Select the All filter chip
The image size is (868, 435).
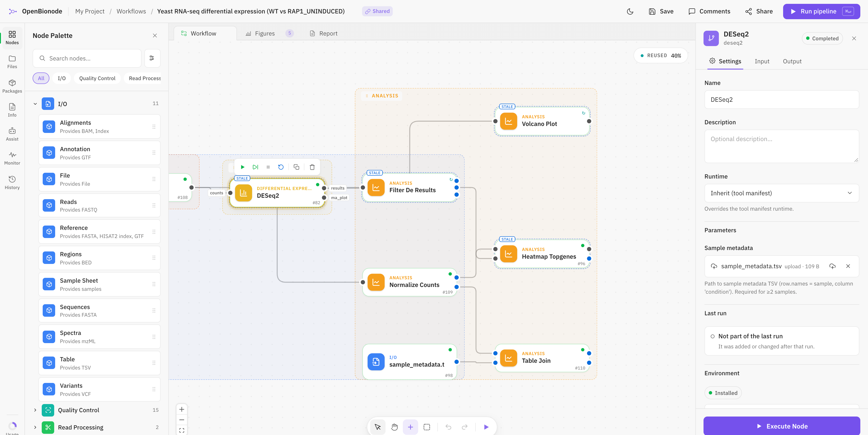click(x=41, y=78)
